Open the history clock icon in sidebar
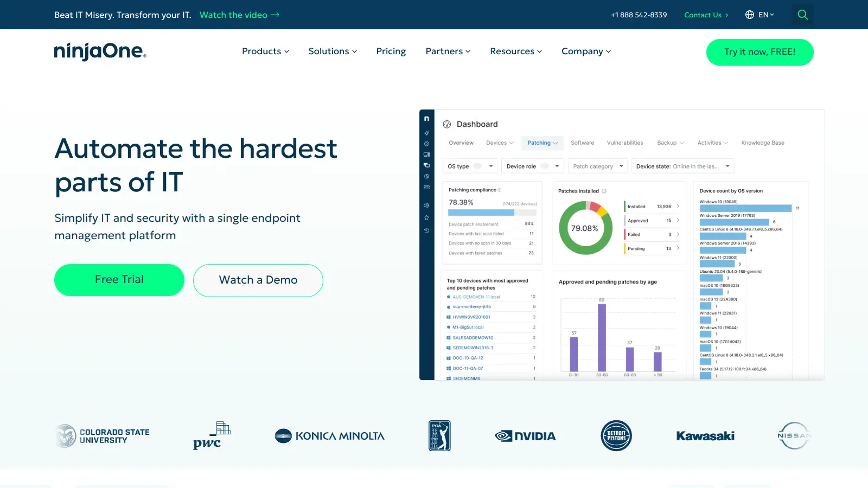The image size is (868, 488). point(427,230)
